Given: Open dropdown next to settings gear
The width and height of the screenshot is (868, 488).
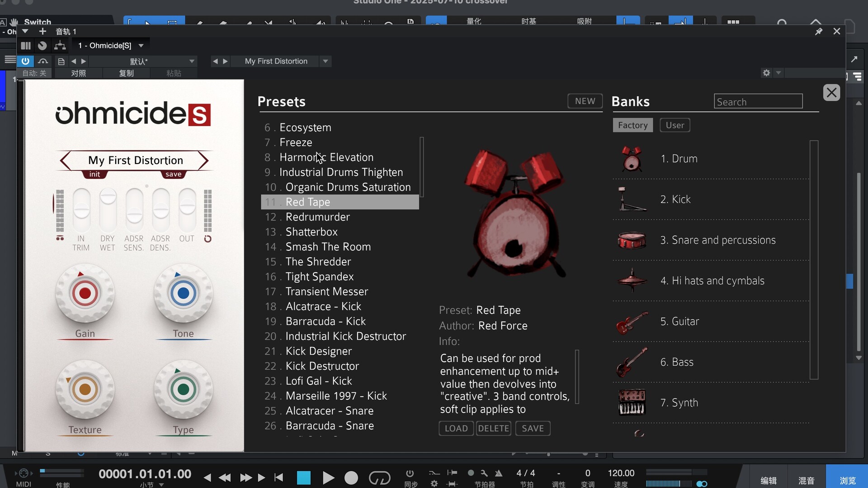Looking at the screenshot, I should [778, 73].
